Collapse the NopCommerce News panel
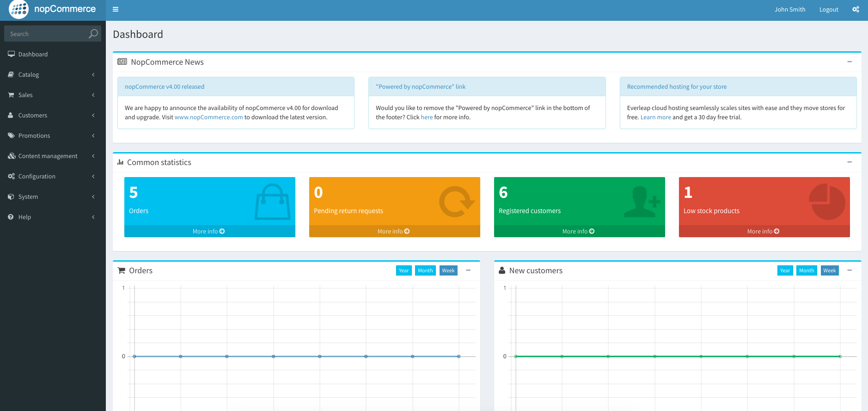The image size is (868, 411). tap(850, 61)
